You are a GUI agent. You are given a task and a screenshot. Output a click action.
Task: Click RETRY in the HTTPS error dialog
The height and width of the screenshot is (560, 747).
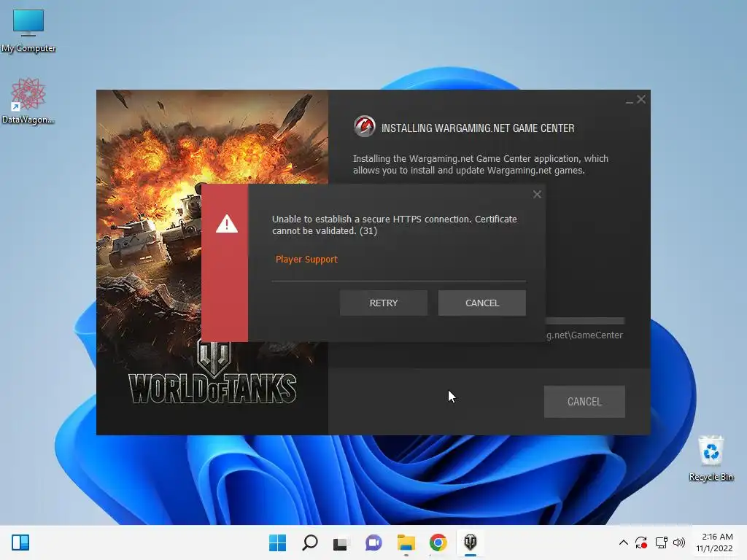pos(384,303)
